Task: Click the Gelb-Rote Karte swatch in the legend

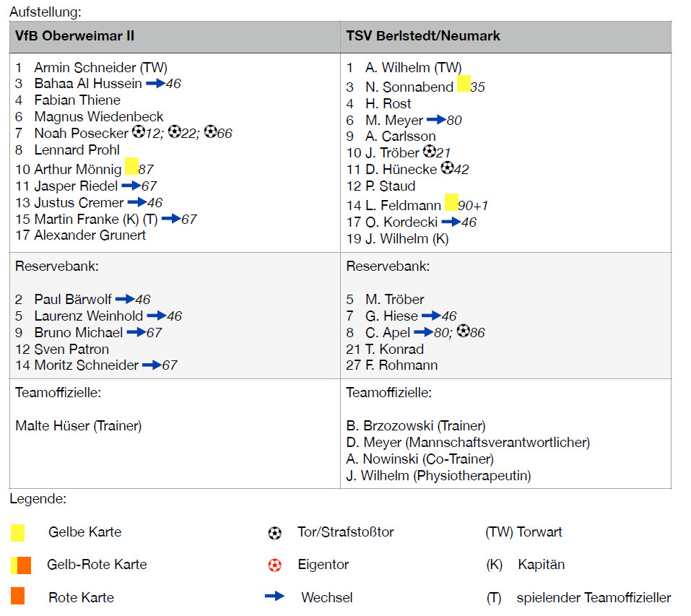Action: pyautogui.click(x=21, y=565)
